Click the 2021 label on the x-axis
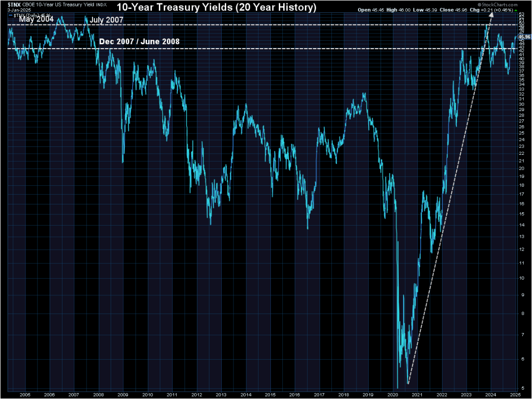 click(x=417, y=395)
